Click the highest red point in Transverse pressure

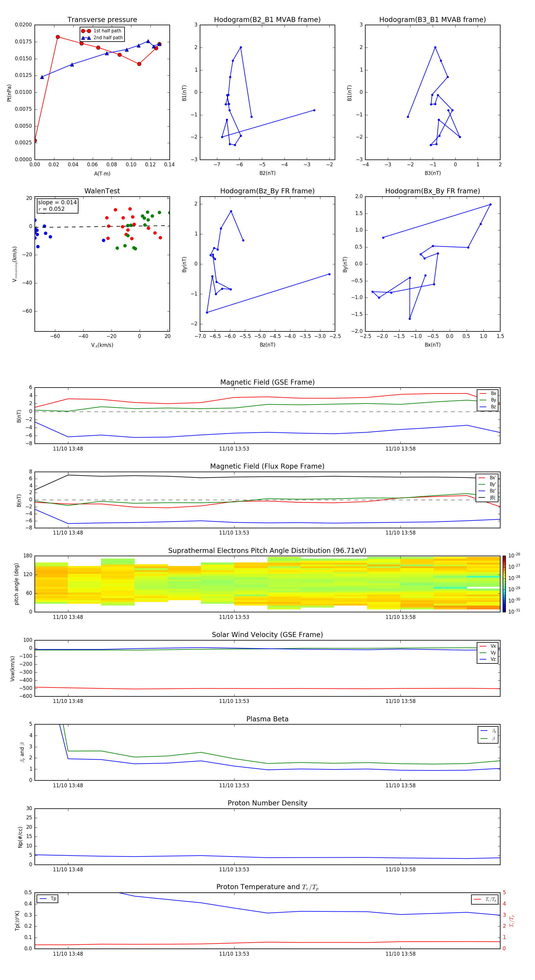coord(58,37)
